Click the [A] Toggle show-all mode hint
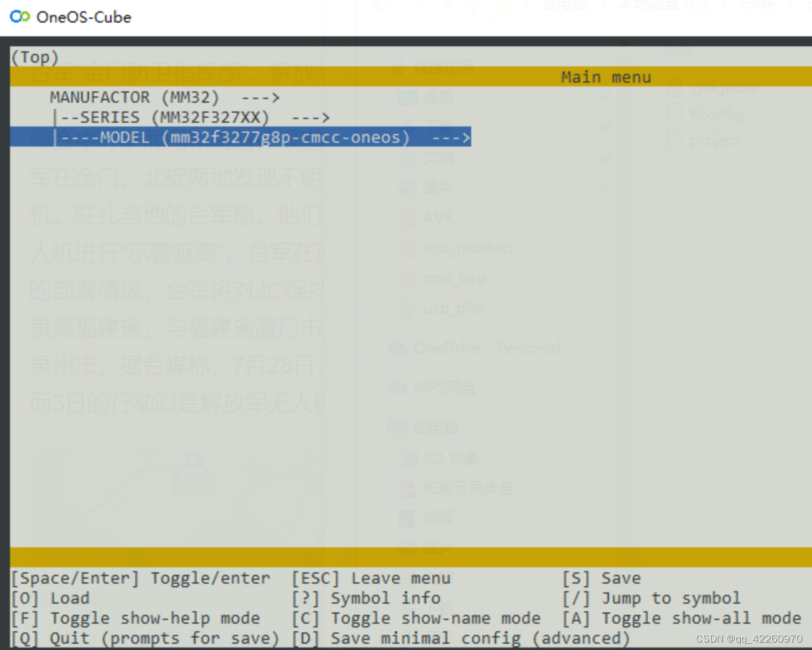This screenshot has width=812, height=650. (x=682, y=618)
